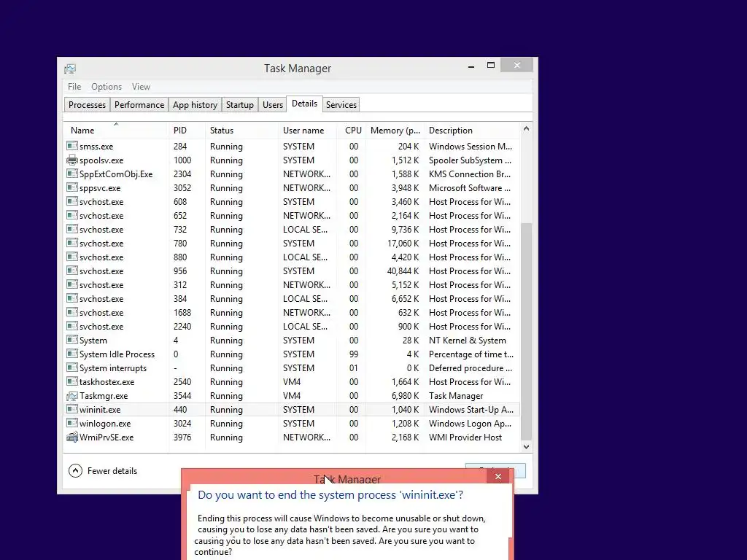Switch to the Processes tab

point(88,105)
